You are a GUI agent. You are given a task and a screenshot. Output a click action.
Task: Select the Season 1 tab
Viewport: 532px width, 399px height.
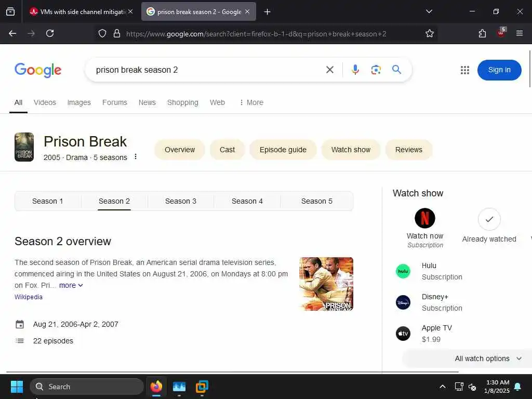pyautogui.click(x=47, y=201)
